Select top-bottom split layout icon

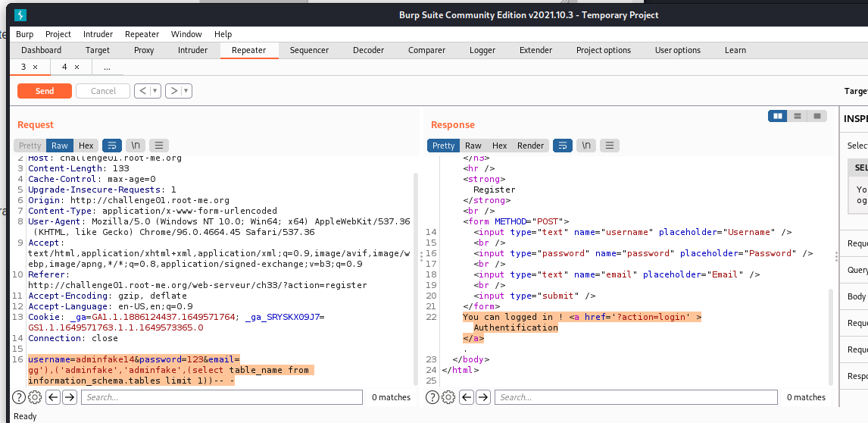click(797, 116)
